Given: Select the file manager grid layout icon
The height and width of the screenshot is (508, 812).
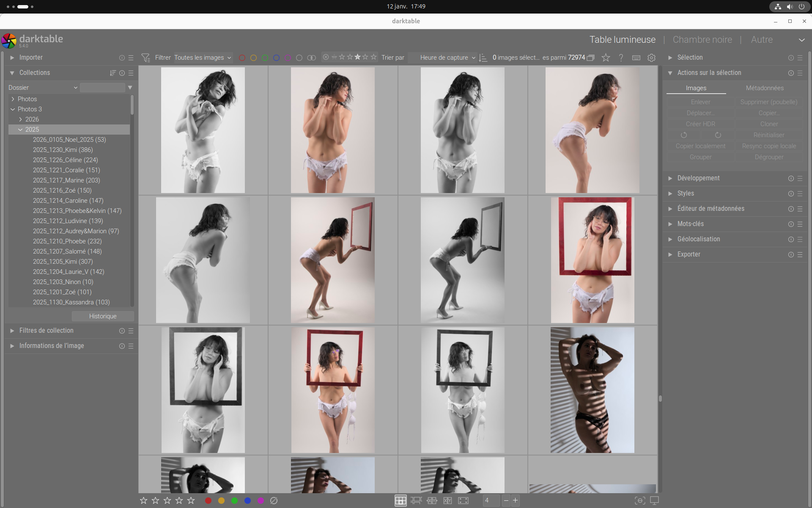Looking at the screenshot, I should [x=400, y=500].
